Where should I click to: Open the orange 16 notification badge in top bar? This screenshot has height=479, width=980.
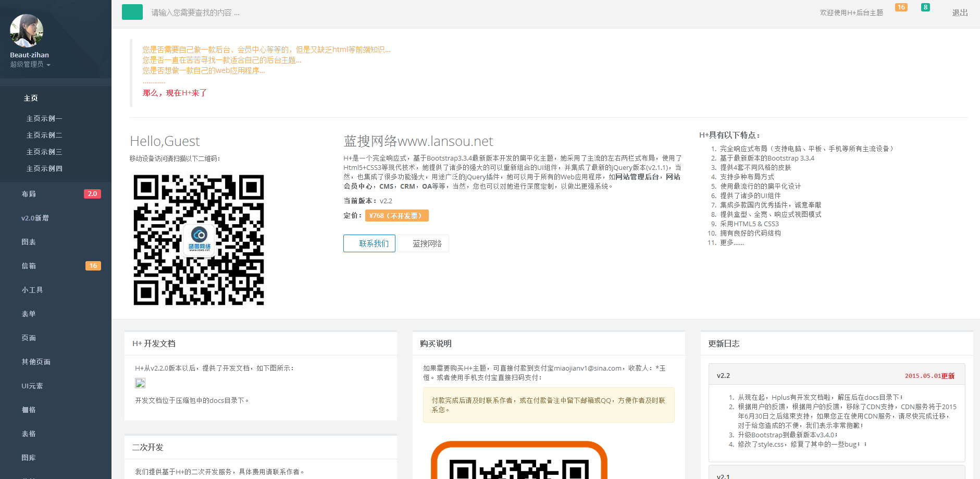coord(901,7)
